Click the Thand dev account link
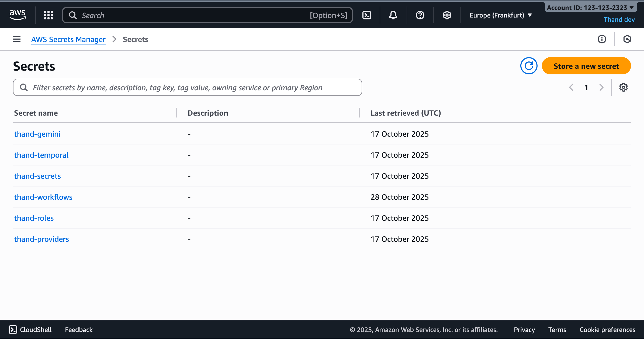Screen dimensions: 644x339 (x=619, y=19)
